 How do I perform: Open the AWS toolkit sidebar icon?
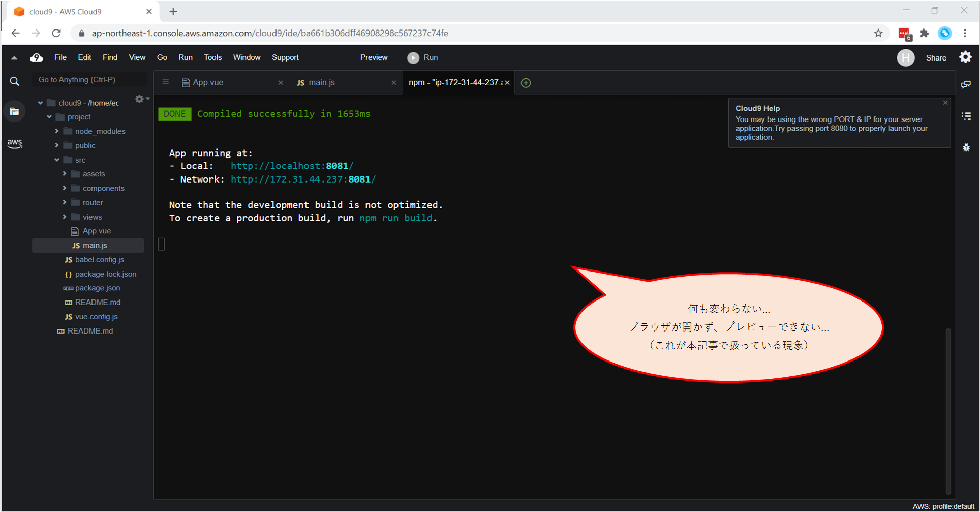point(15,143)
